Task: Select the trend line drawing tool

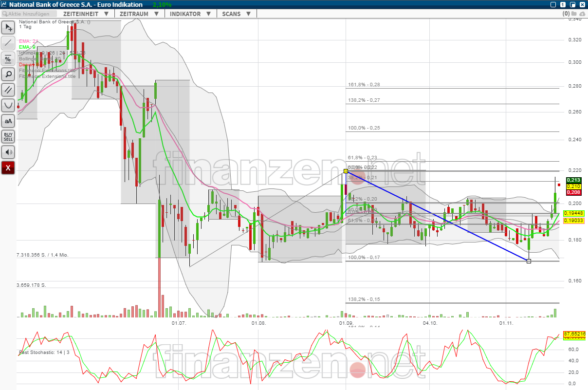Action: click(x=8, y=43)
